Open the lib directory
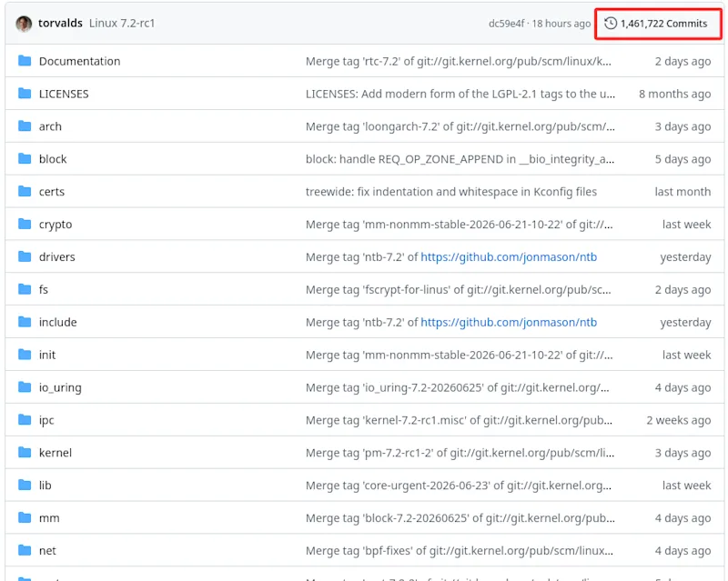 point(45,485)
